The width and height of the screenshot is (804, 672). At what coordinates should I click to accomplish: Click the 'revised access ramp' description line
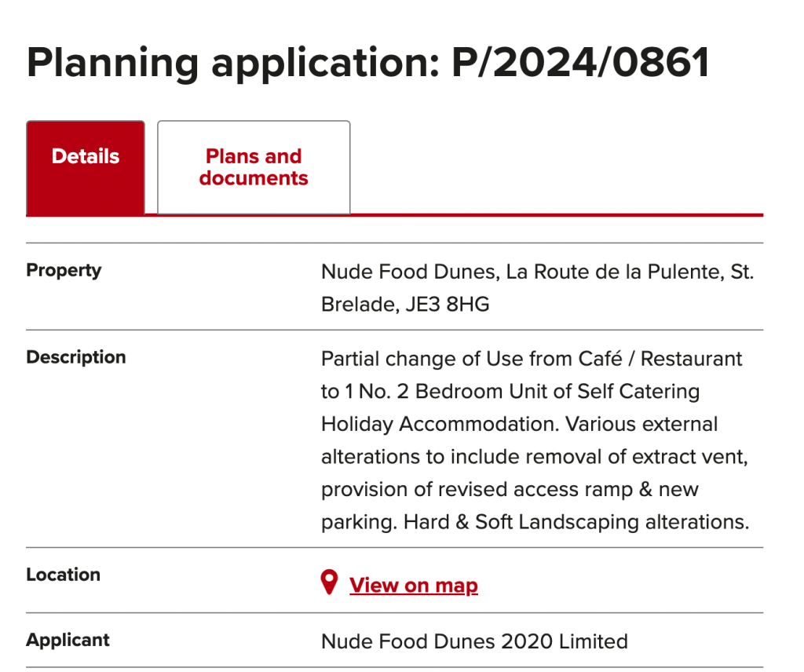click(510, 490)
